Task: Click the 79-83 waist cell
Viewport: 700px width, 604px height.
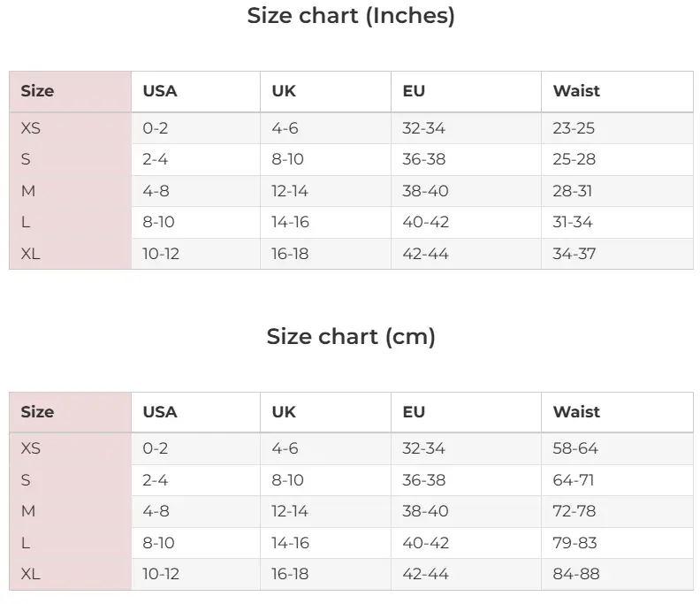Action: tap(574, 543)
